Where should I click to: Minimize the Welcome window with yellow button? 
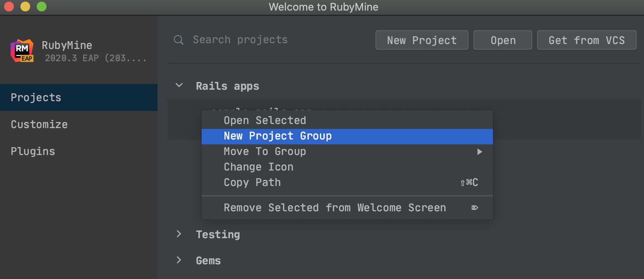25,7
